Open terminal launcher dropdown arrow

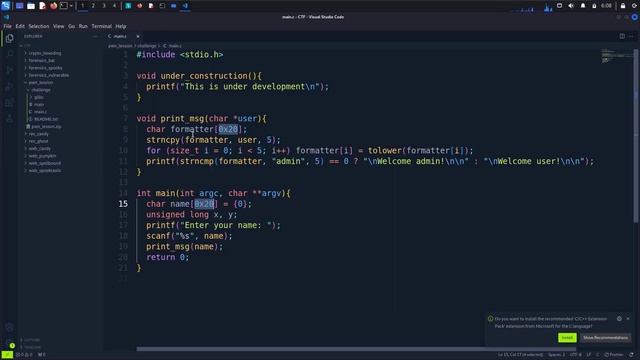pos(71,6)
